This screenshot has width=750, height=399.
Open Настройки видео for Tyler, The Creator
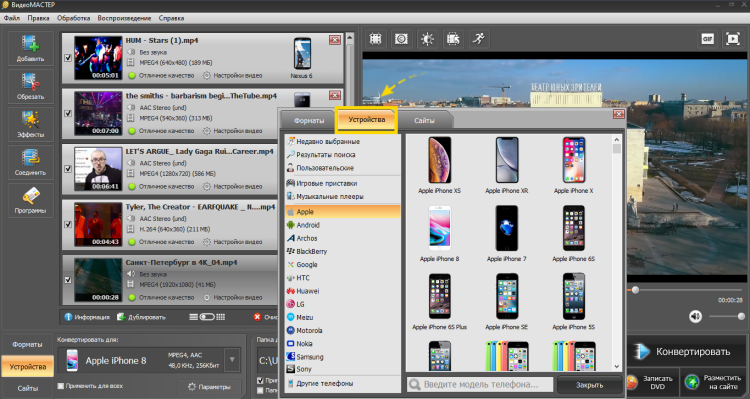[x=233, y=242]
